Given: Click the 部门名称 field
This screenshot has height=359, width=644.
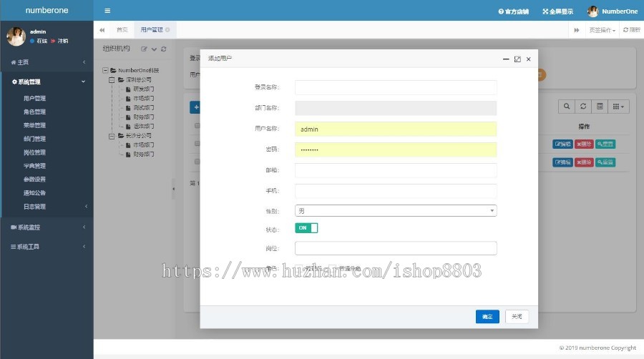Looking at the screenshot, I should point(396,108).
